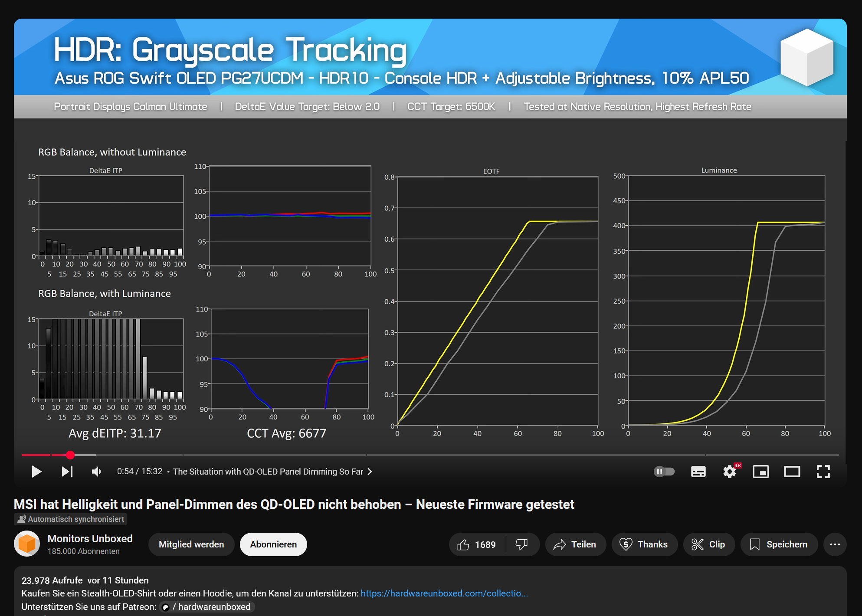Open the video settings gear
Screen dimensions: 862x616
(x=730, y=472)
